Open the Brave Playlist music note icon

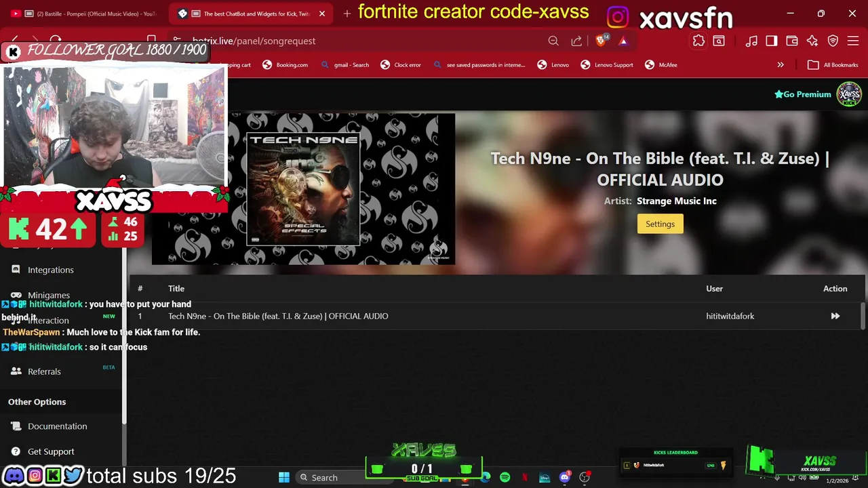point(751,41)
